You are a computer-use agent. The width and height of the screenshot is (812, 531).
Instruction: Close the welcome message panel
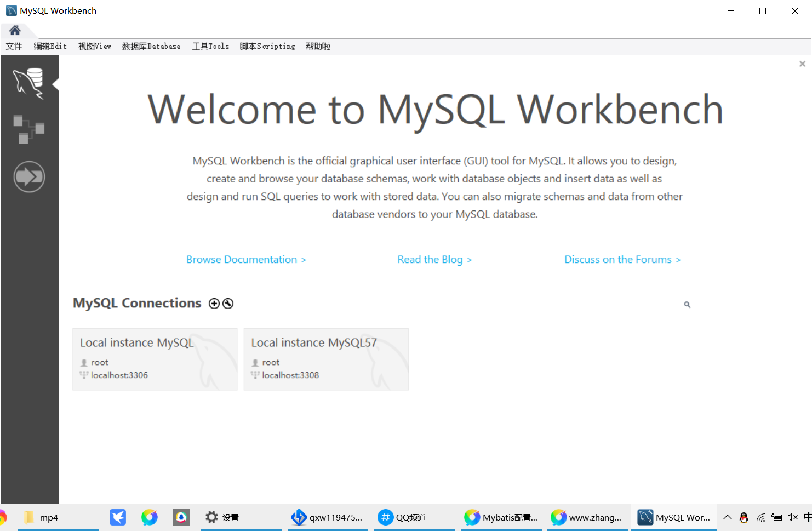802,64
